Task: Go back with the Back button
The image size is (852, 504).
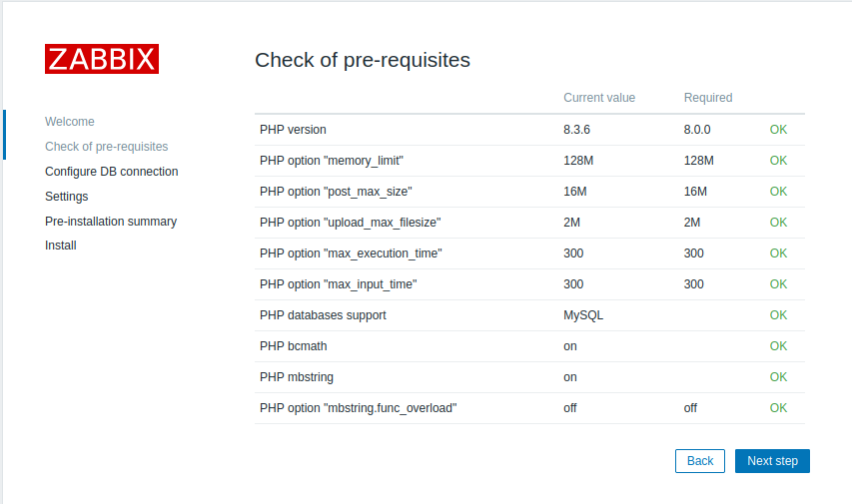Action: [699, 461]
